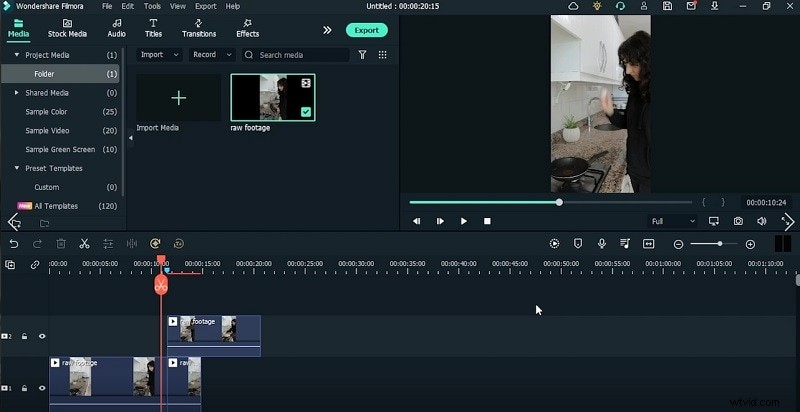Play the preview video
This screenshot has height=412, width=800.
point(464,221)
